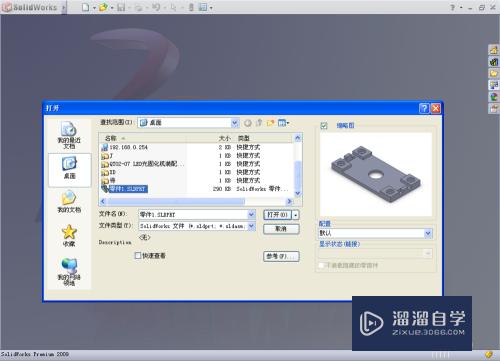Sort by the Size column header

[x=224, y=138]
